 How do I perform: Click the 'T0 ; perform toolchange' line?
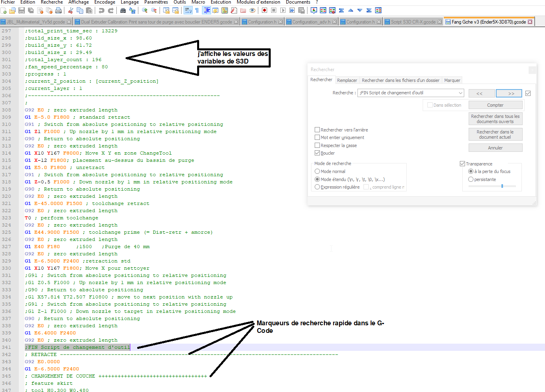[x=62, y=218]
